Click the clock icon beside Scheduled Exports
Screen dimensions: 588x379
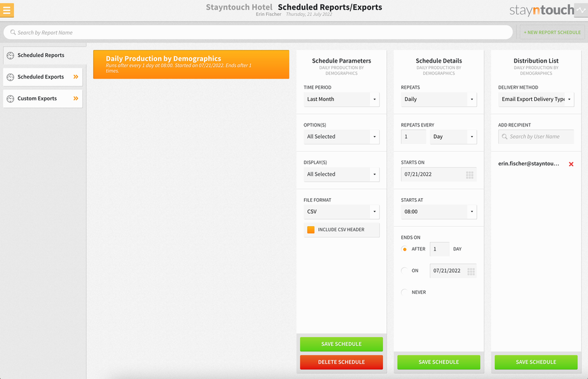coord(10,77)
